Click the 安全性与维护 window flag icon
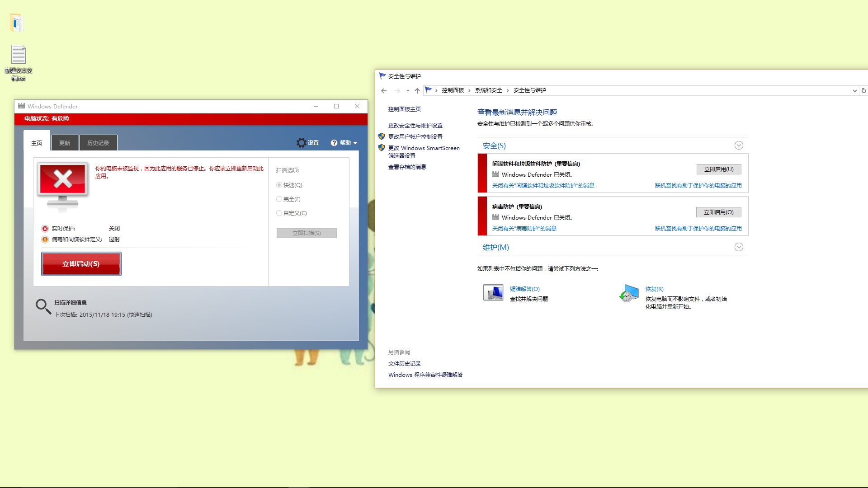 tap(382, 76)
